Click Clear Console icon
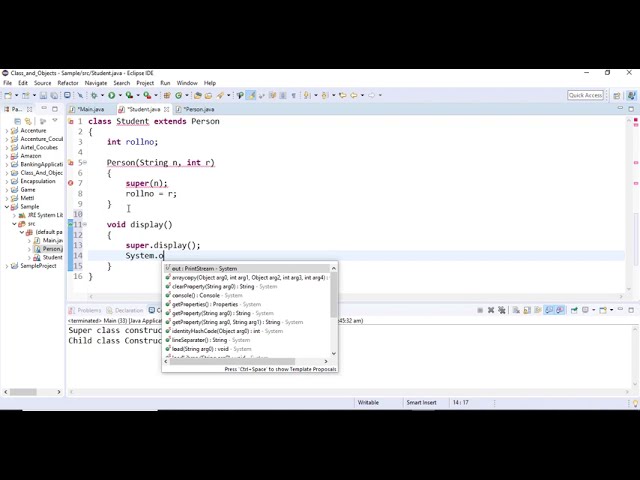Screen dimensions: 640x480 516,310
